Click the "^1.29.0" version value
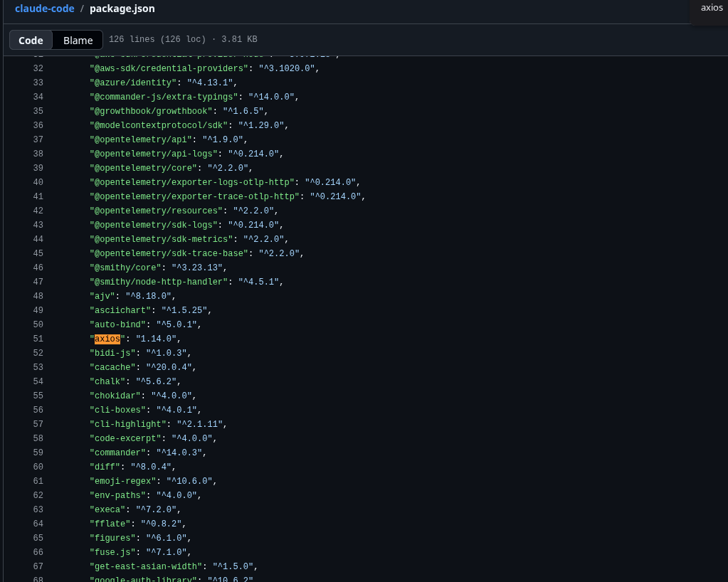This screenshot has height=582, width=728. click(261, 125)
